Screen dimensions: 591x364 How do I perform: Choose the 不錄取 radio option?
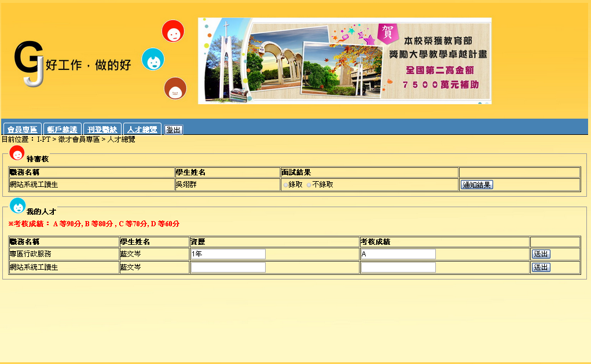tap(309, 185)
